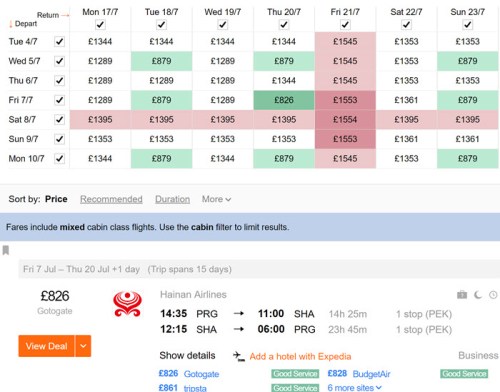This screenshot has height=392, width=500.
Task: Click the baggage suitcase icon
Action: [x=462, y=295]
